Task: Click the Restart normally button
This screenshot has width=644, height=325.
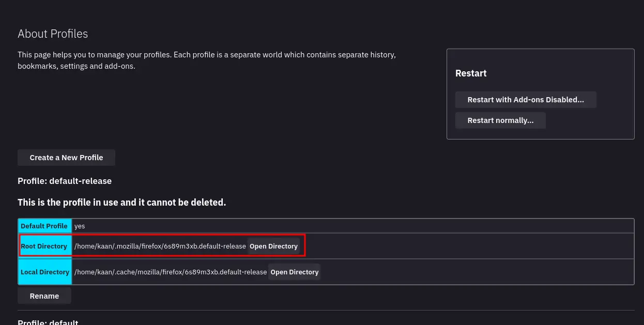Action: (500, 120)
